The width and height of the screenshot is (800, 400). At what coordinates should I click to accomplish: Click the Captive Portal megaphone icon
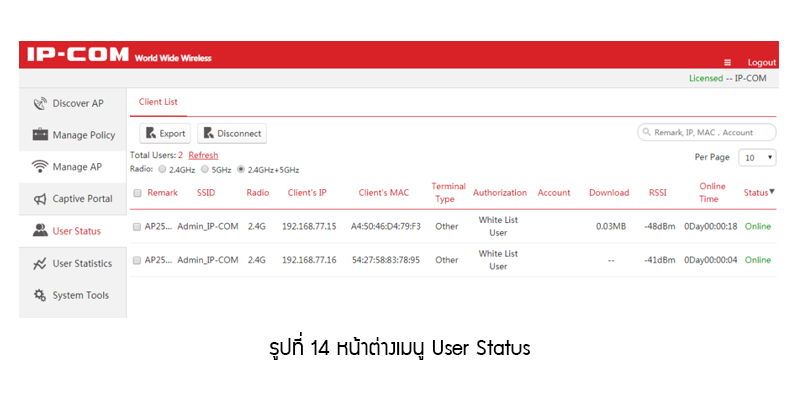40,199
